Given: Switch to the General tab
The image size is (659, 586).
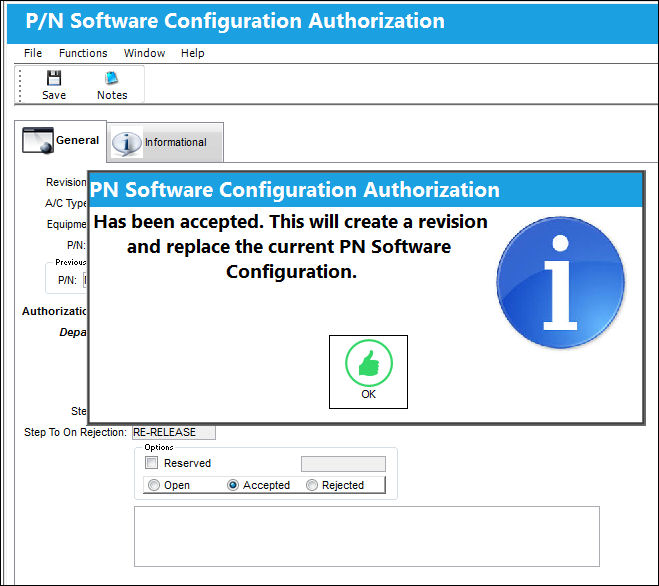Looking at the screenshot, I should point(61,141).
